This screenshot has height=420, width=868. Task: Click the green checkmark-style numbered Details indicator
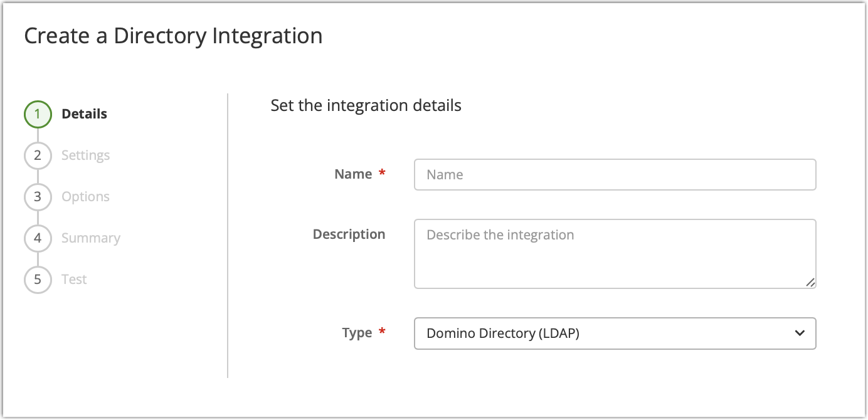pos(37,114)
